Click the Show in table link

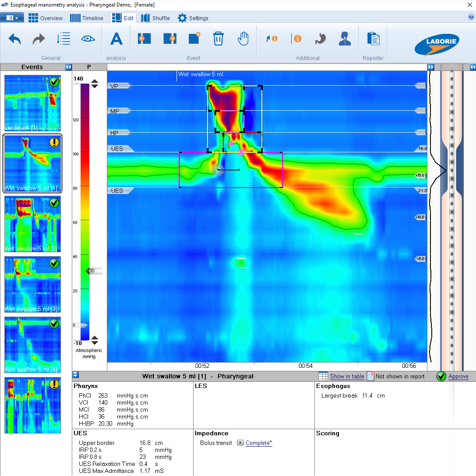[x=347, y=377]
